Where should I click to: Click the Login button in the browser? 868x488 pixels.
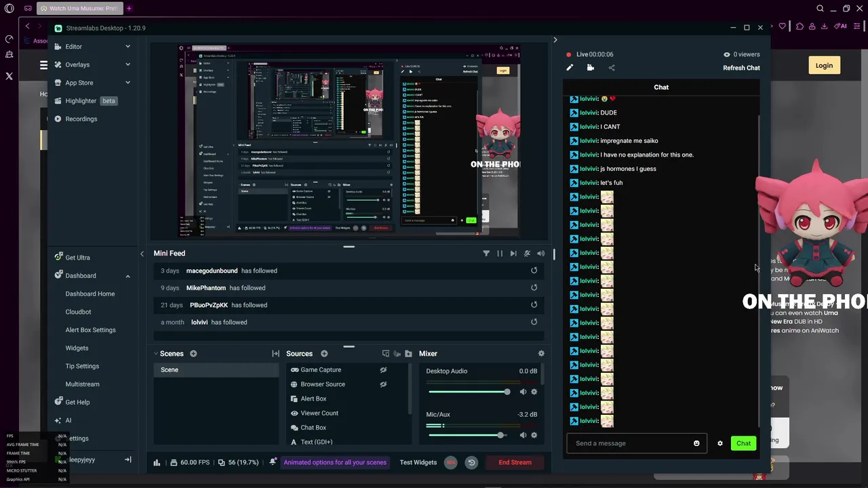tap(824, 66)
